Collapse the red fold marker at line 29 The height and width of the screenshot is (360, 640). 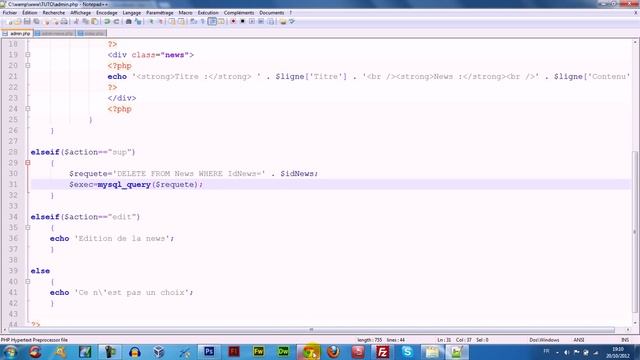(x=28, y=162)
